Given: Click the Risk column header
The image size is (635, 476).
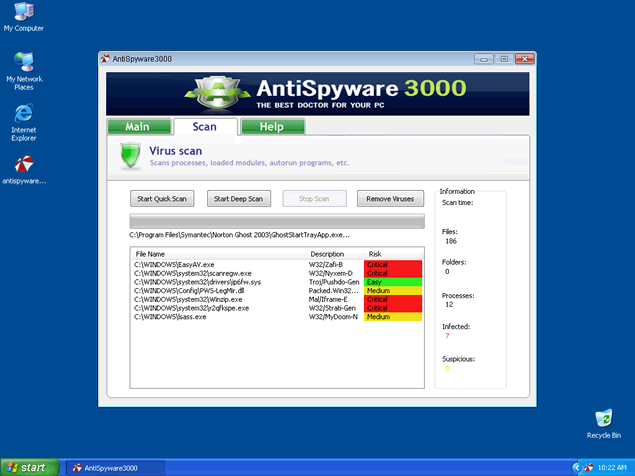Looking at the screenshot, I should coord(376,254).
